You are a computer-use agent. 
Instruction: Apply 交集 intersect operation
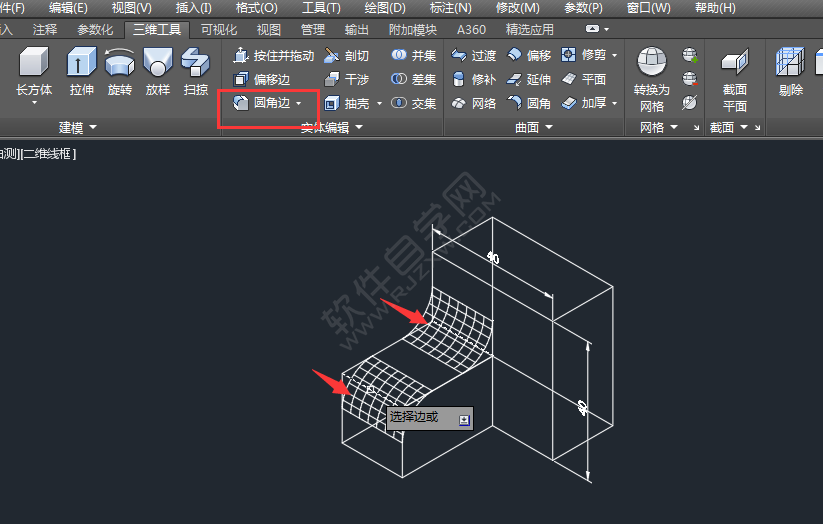(414, 103)
